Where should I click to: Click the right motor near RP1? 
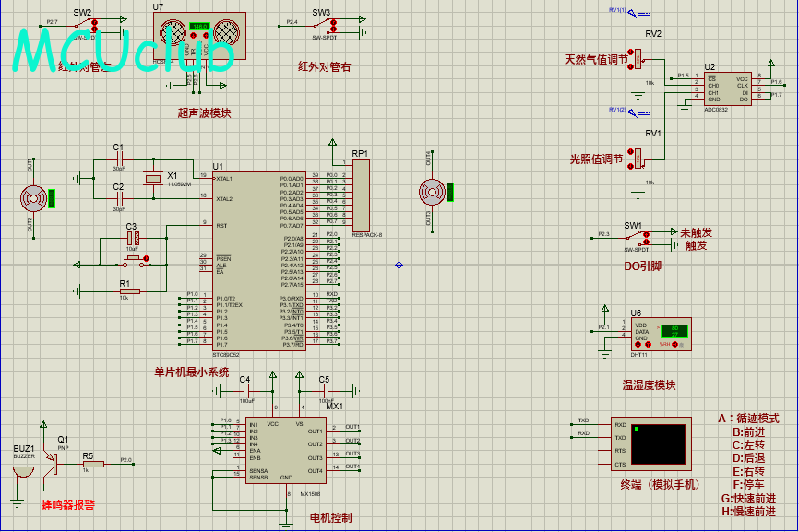point(431,193)
